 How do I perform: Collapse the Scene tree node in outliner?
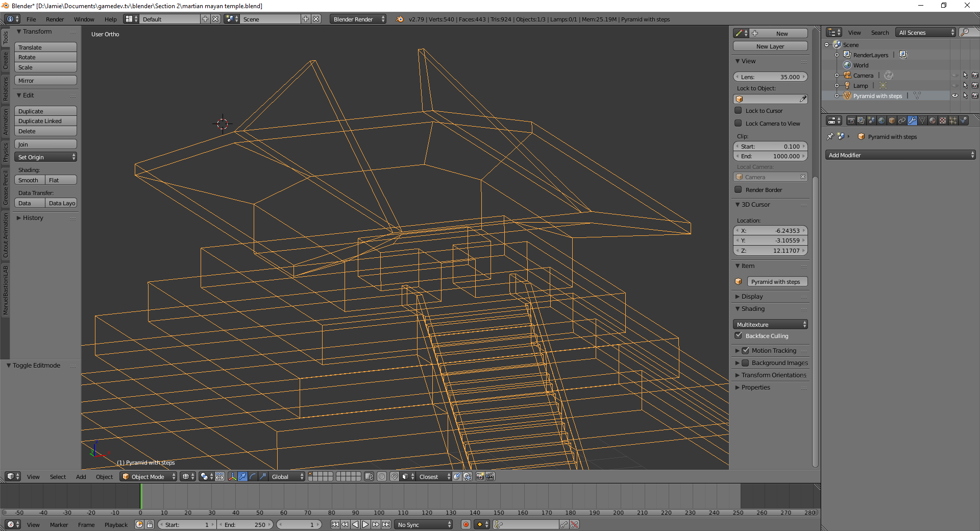point(827,44)
